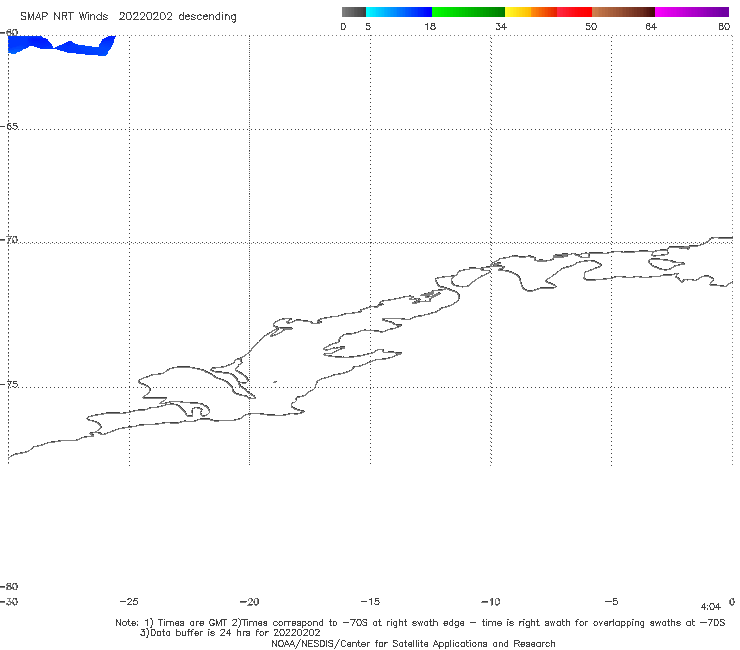
Task: Click the word "descending" in the title
Action: [208, 17]
